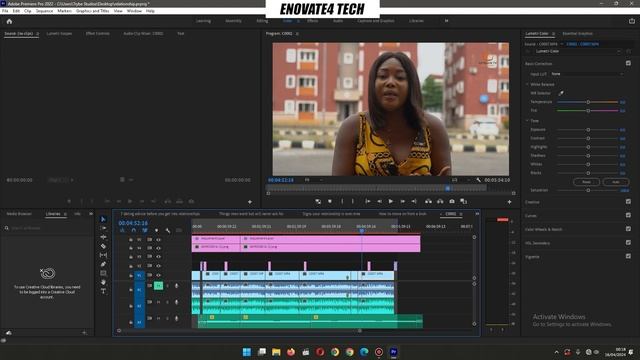Adjust the Temperature slider handle

588,102
